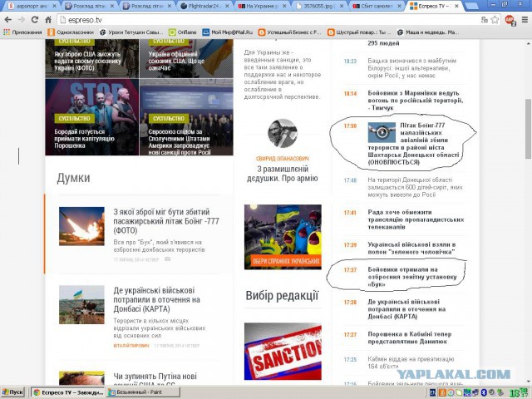Image resolution: width=532 pixels, height=399 pixels.
Task: Switch to the Flightradar24 tab
Action: 204,6
